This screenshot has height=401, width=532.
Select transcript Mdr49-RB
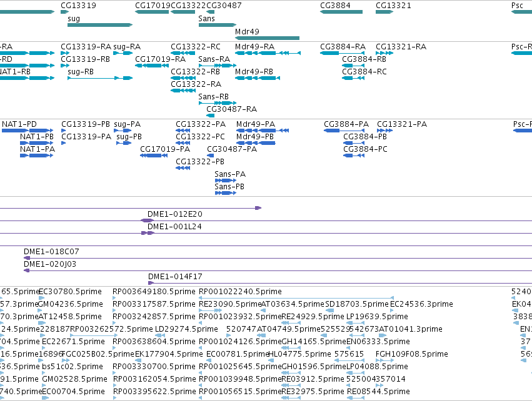(x=258, y=78)
